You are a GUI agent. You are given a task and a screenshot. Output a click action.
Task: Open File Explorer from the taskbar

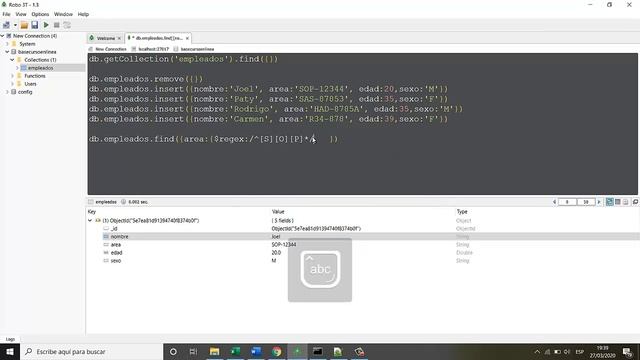point(214,351)
